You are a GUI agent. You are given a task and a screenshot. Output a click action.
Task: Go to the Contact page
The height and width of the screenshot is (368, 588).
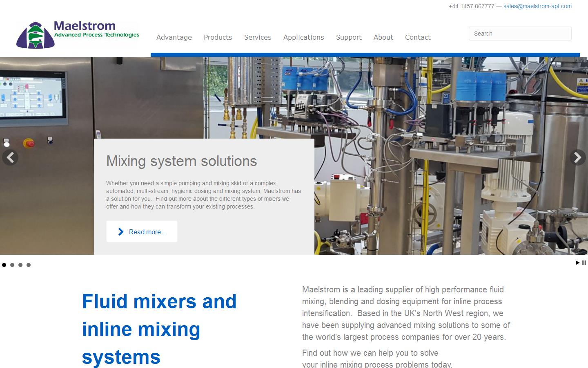(418, 37)
